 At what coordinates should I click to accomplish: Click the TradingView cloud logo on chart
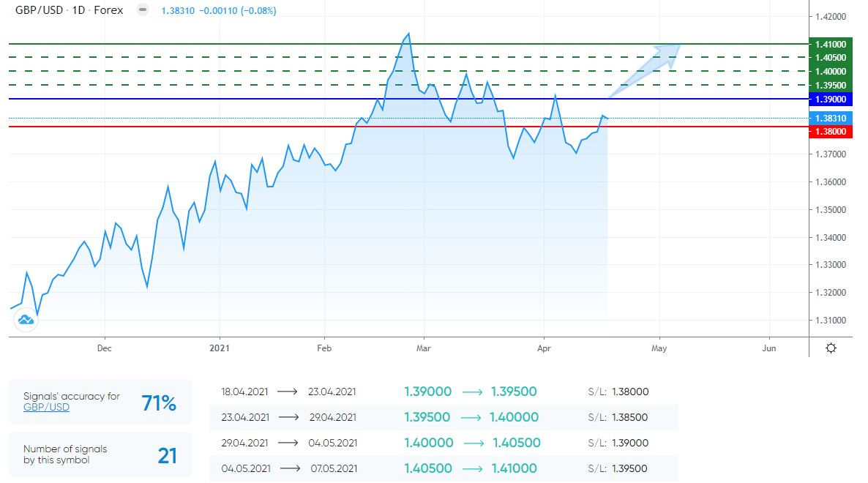(x=26, y=320)
